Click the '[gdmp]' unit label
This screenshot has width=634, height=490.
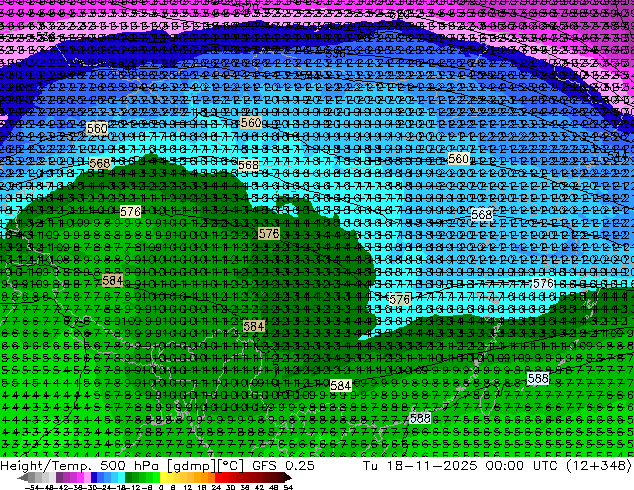191,466
